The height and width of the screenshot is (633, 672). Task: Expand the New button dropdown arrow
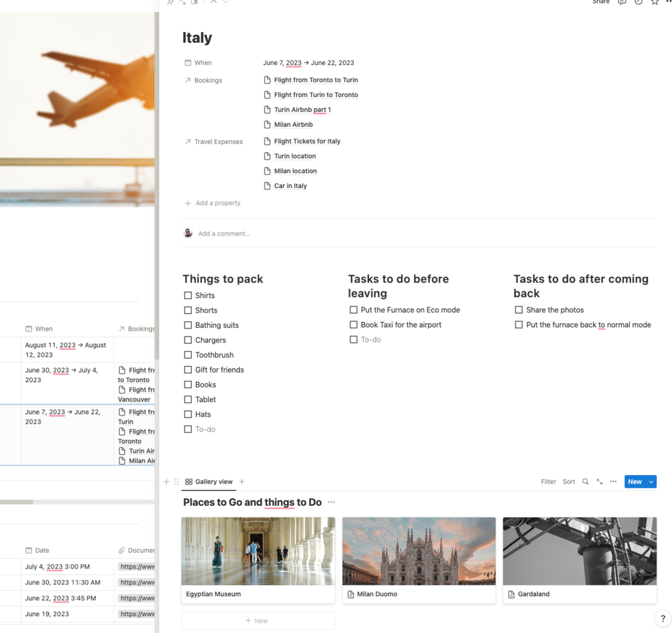click(651, 482)
